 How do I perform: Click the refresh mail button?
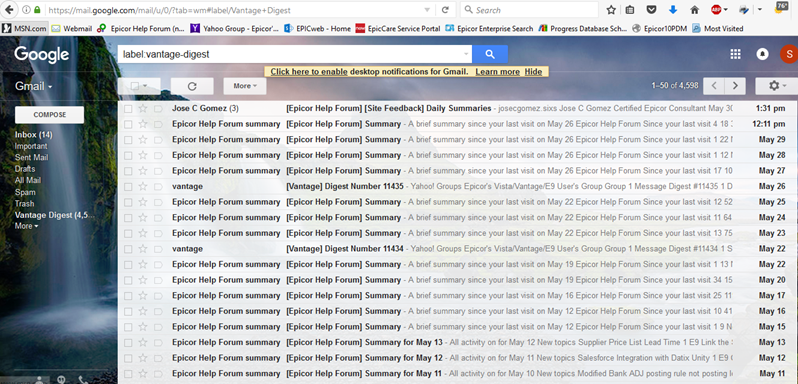(x=192, y=86)
